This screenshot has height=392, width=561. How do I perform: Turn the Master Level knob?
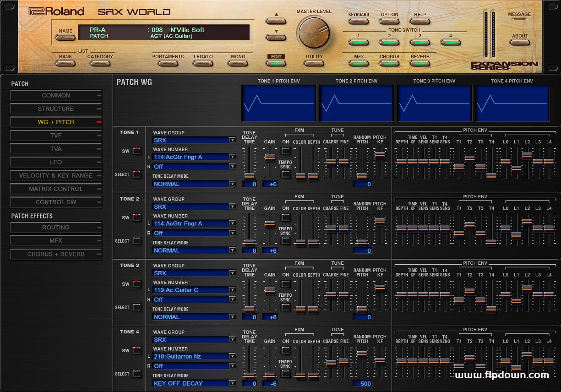point(314,33)
